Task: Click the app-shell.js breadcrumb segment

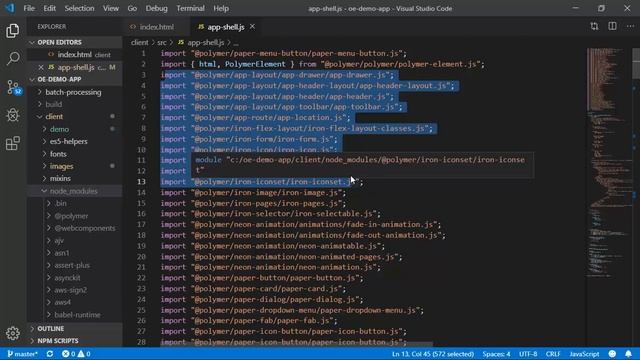Action: coord(201,42)
